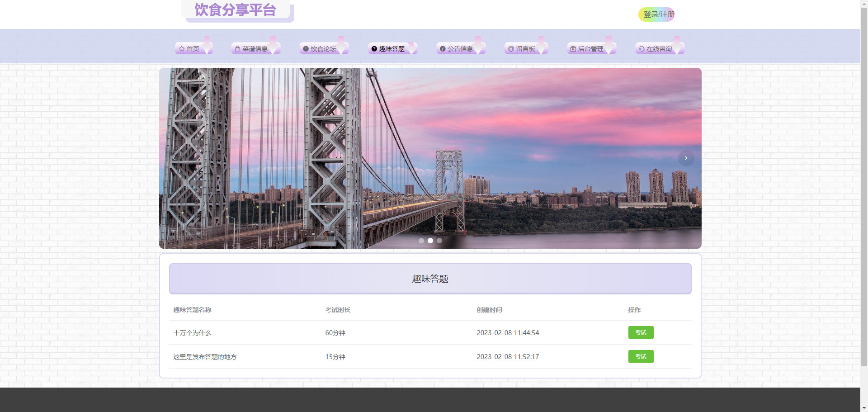Viewport: 868px width, 412px height.
Task: Click the 60分钟 duration cell
Action: pos(335,333)
